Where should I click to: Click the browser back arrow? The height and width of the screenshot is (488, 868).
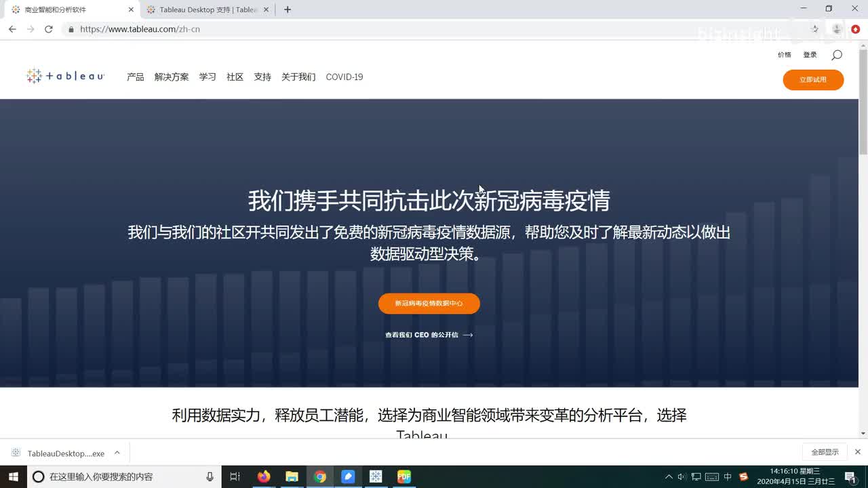click(12, 29)
